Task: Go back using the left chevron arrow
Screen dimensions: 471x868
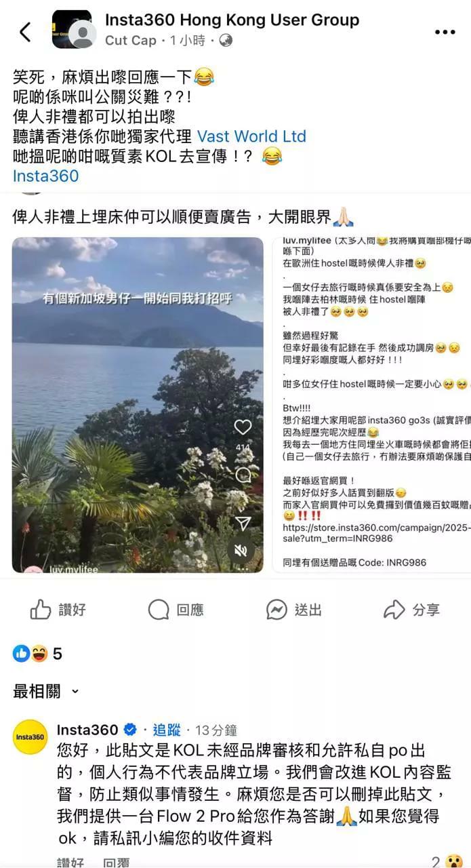Action: point(25,31)
